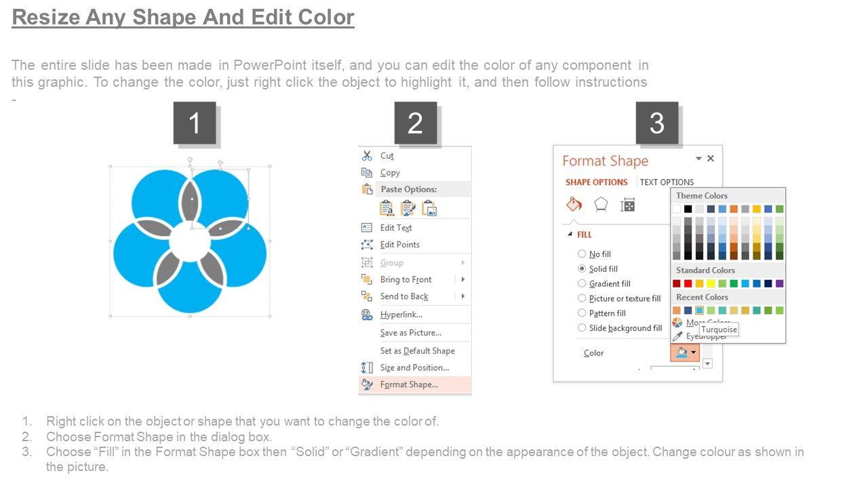This screenshot has width=868, height=488.
Task: Switch to the TEXT OPTIONS tab
Action: [667, 182]
